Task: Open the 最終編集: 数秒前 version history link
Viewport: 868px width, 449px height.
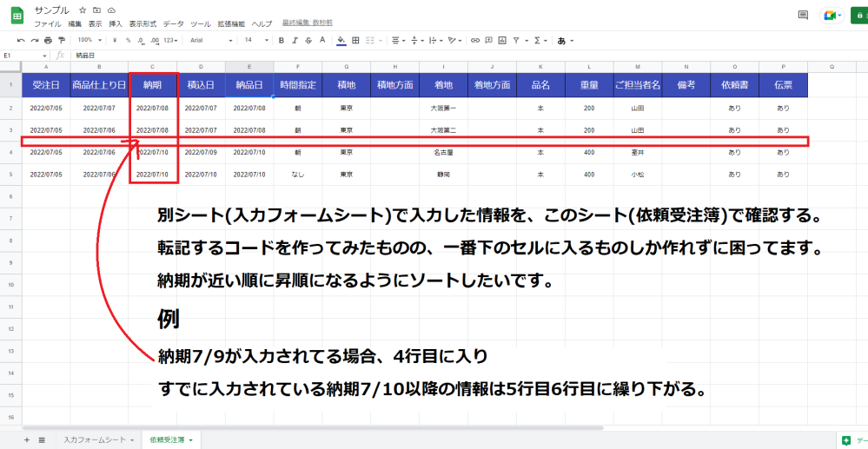Action: 308,23
